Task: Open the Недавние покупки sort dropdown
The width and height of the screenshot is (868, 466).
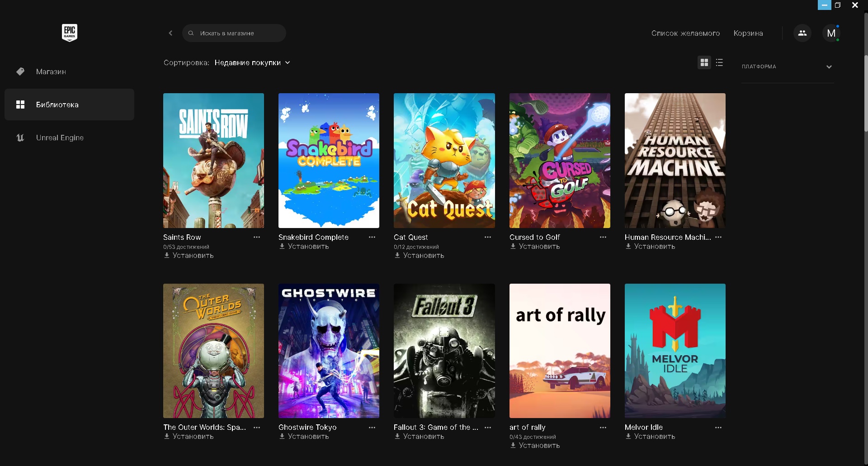Action: point(252,62)
